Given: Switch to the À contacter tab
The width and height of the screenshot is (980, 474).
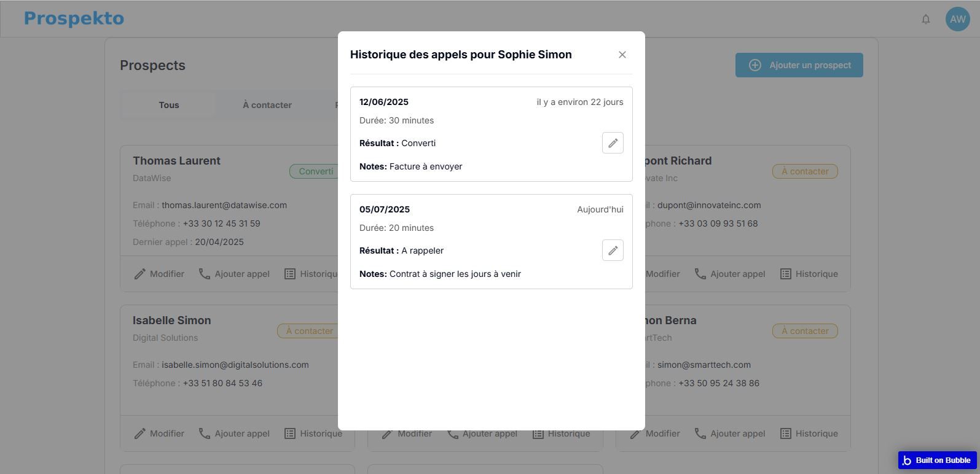Looking at the screenshot, I should pyautogui.click(x=267, y=105).
